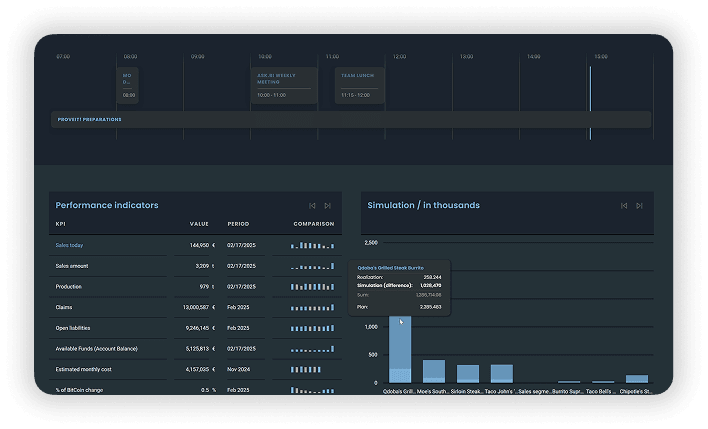Jump to first page of Simulation chart

(624, 205)
